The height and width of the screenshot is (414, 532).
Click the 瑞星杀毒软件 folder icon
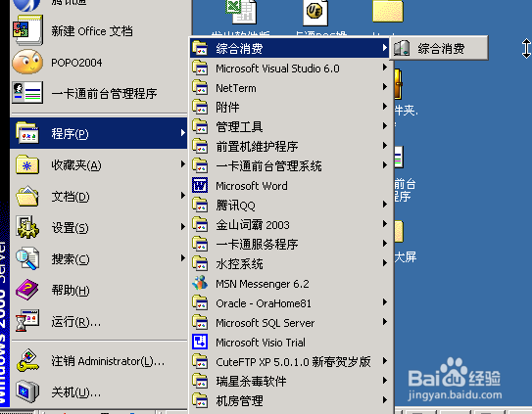tap(200, 381)
